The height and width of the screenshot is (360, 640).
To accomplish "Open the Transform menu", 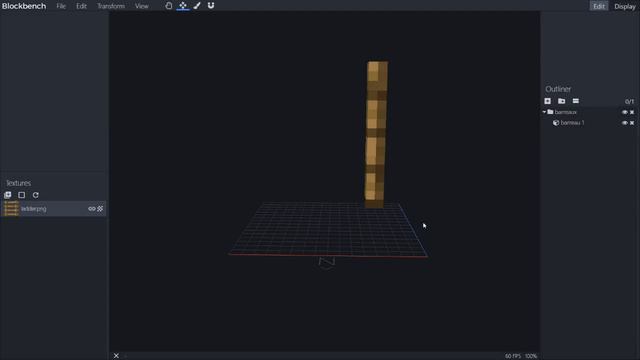I will pos(111,6).
